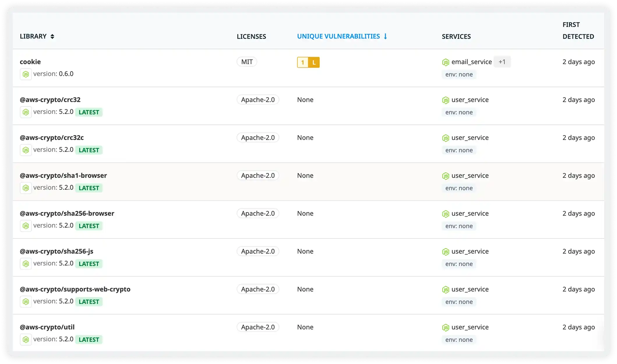Viewport: 617px width, 364px height.
Task: Click user_service in the @aws-crypto/util row
Action: click(470, 327)
